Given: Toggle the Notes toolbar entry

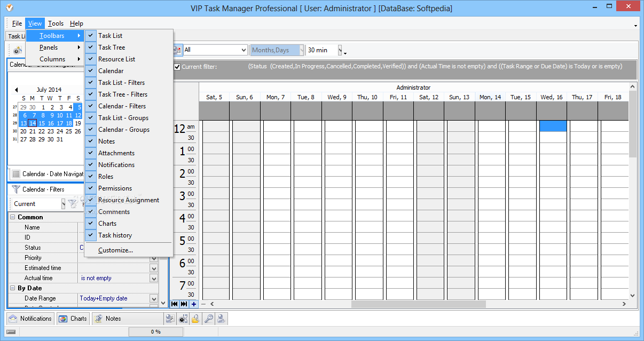Looking at the screenshot, I should tap(129, 141).
